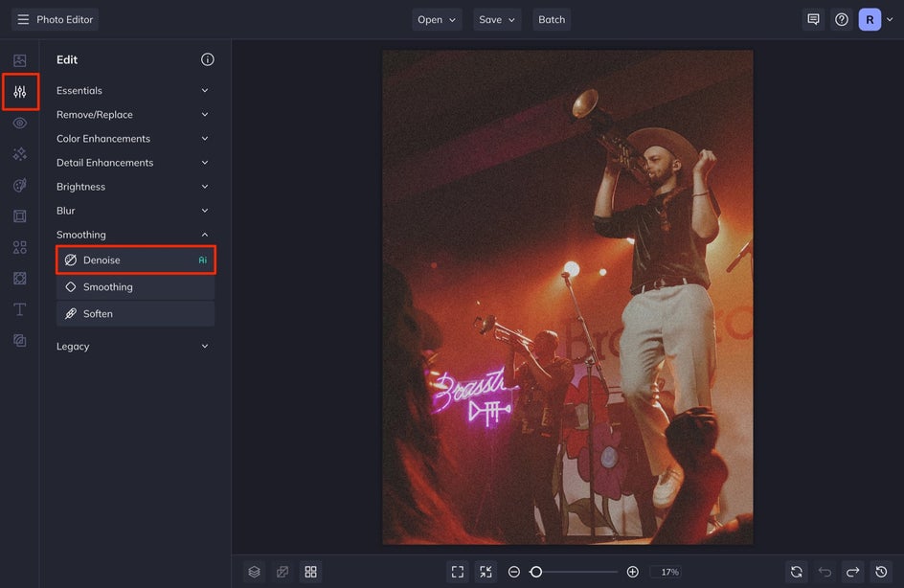Open the bottom sidebar layers-copy icon
This screenshot has width=904, height=588.
pyautogui.click(x=19, y=341)
